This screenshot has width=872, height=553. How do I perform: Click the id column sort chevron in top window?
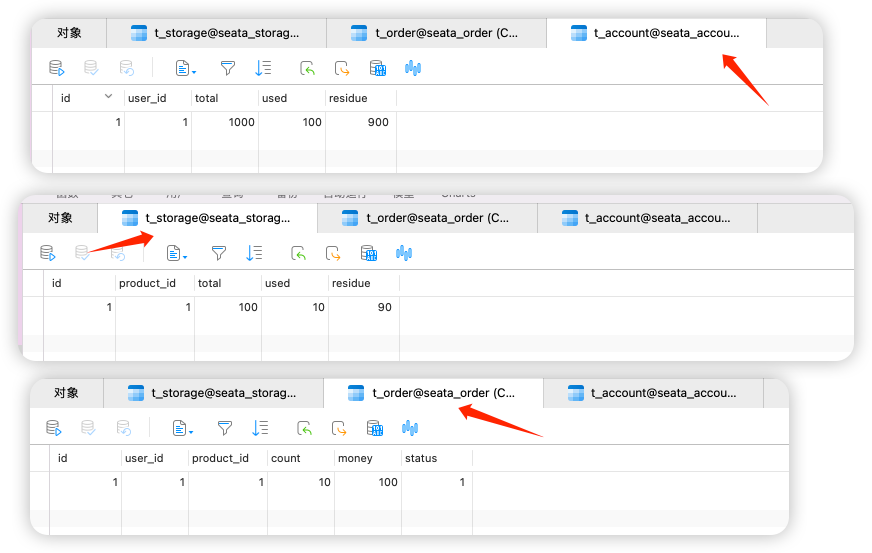(x=108, y=96)
